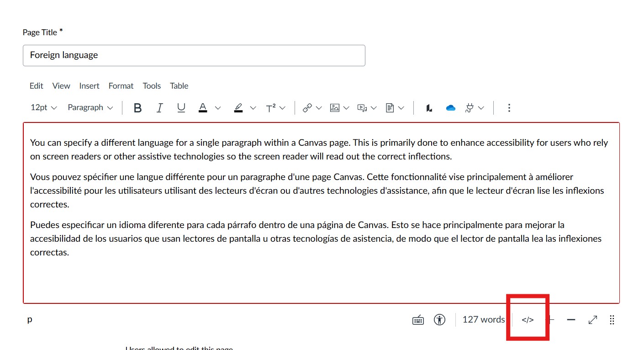The height and width of the screenshot is (350, 644).
Task: Open the Table menu
Action: point(179,86)
